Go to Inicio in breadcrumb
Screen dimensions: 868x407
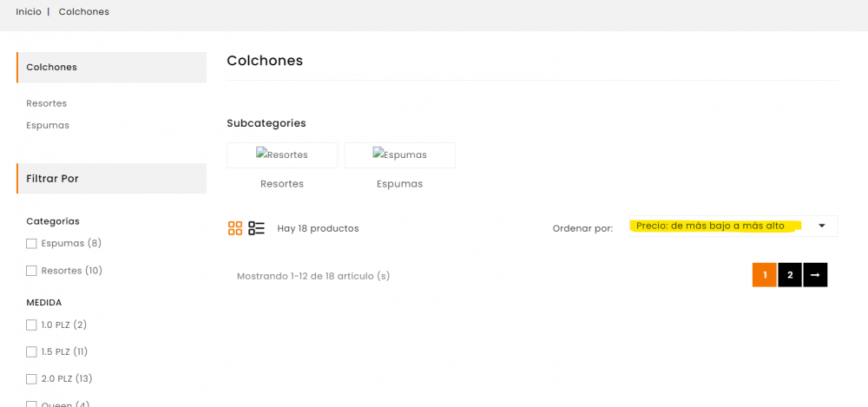pos(29,12)
